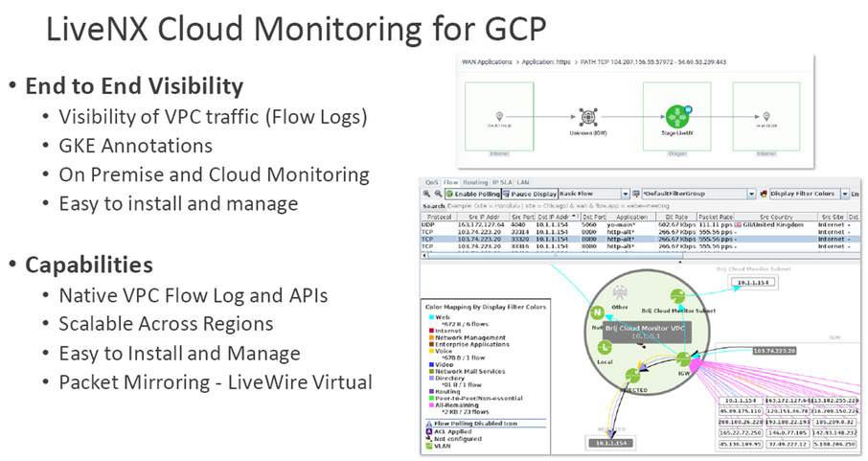Click the flow Search input field
Viewport: 868px width, 461px height.
[x=652, y=205]
